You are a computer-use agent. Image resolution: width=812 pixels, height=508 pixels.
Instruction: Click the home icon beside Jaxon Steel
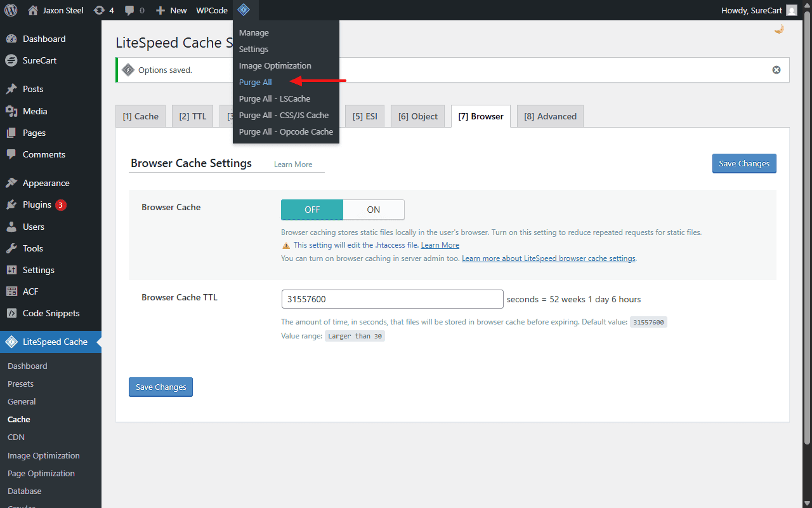[x=33, y=10]
